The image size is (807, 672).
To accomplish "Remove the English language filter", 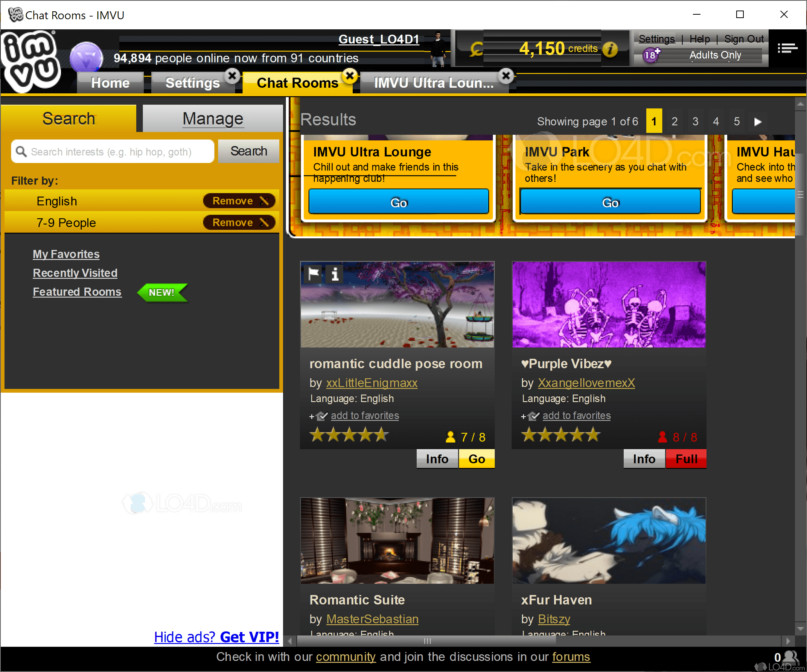I will (239, 200).
